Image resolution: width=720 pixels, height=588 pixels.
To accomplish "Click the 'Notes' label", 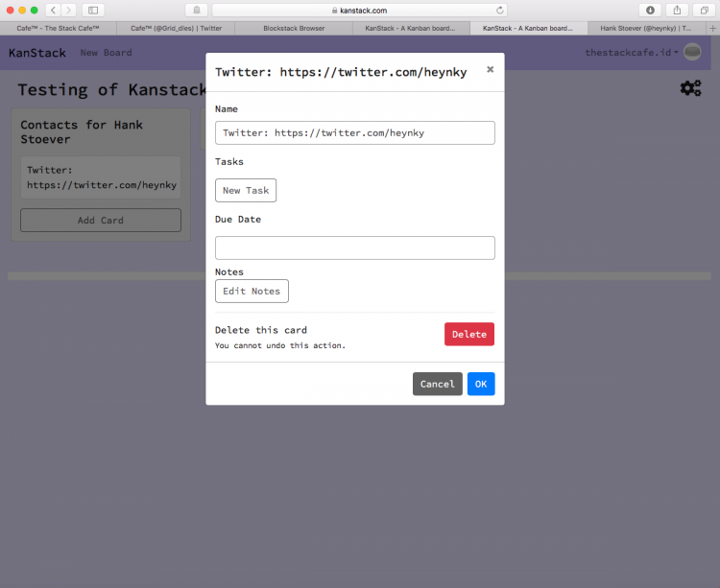I will 229,272.
